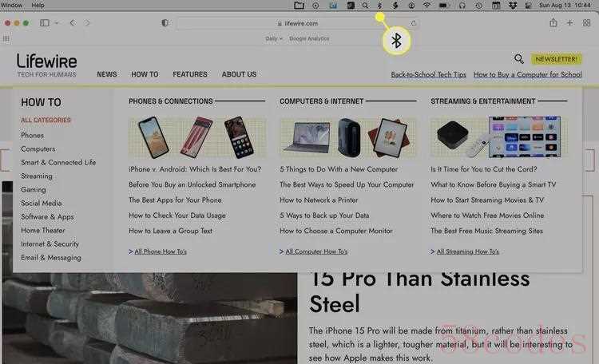Open Where to Watch Free Movies Online

pos(487,216)
